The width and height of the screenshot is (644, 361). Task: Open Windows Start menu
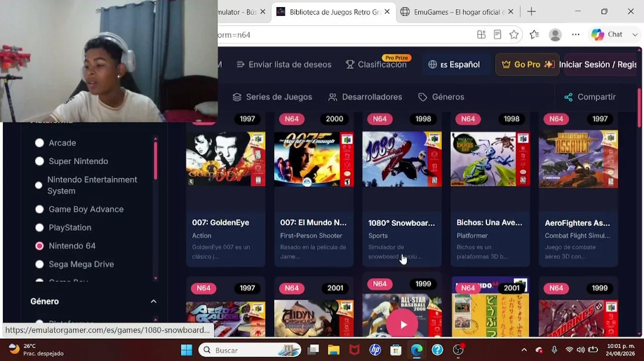(187, 350)
